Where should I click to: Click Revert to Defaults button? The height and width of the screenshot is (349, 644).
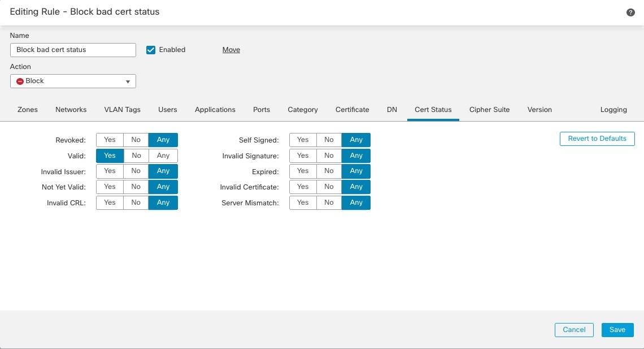(597, 139)
